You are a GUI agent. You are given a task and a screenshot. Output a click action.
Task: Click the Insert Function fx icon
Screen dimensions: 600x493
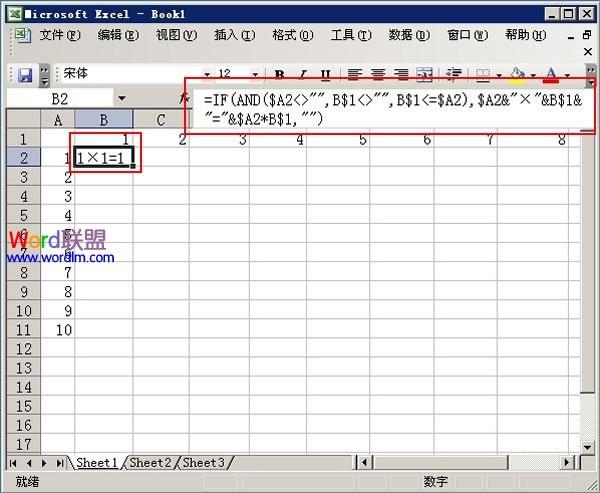pyautogui.click(x=185, y=99)
